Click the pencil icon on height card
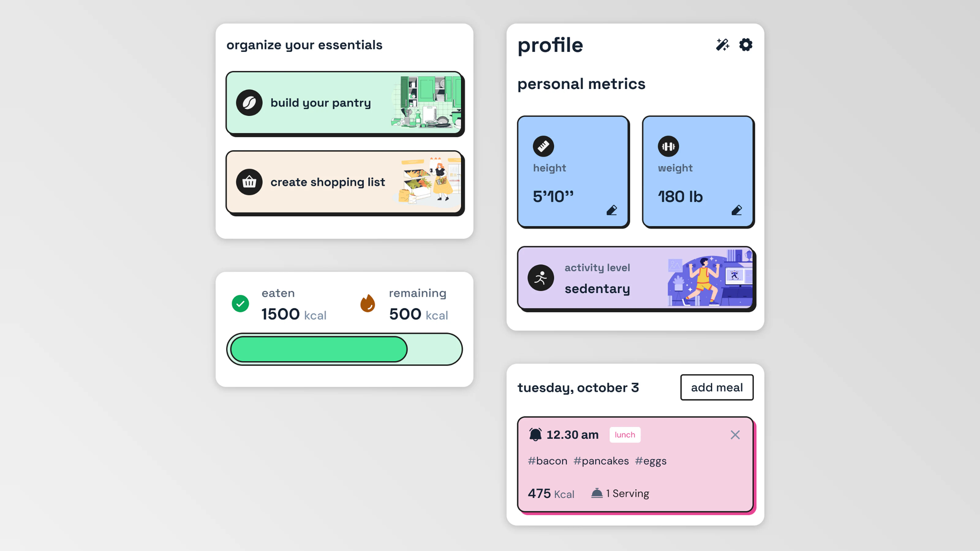Viewport: 980px width, 551px height. point(612,210)
